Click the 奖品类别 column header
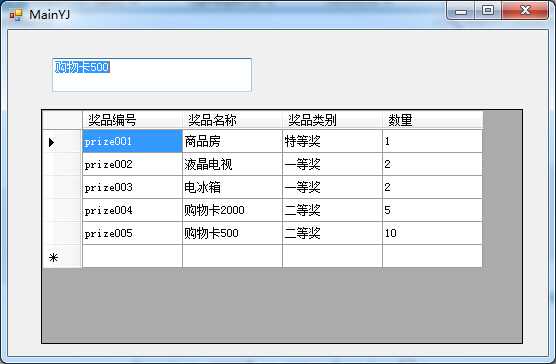Image resolution: width=556 pixels, height=364 pixels. click(x=332, y=120)
